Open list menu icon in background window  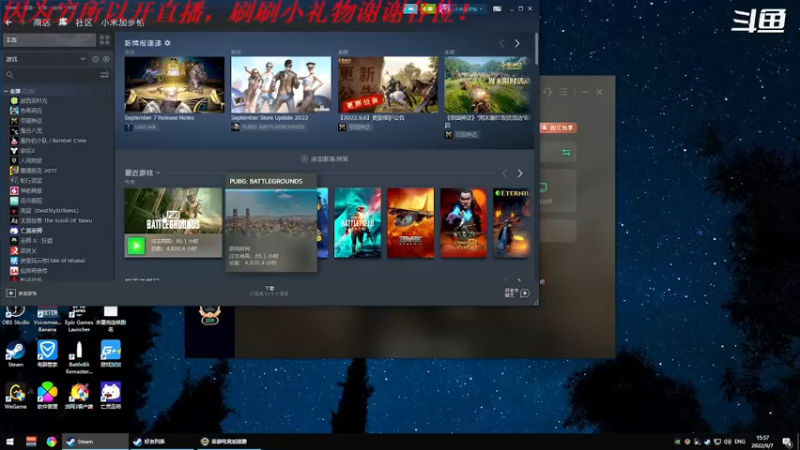click(x=564, y=92)
